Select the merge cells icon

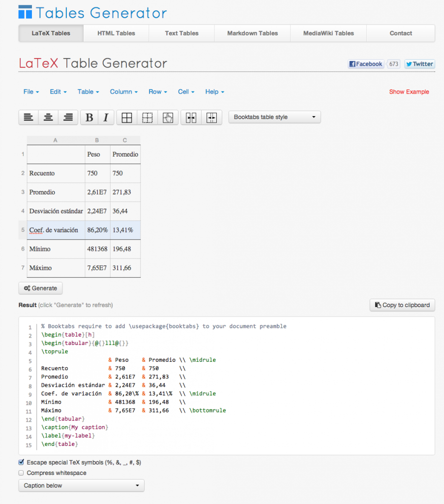[x=191, y=117]
